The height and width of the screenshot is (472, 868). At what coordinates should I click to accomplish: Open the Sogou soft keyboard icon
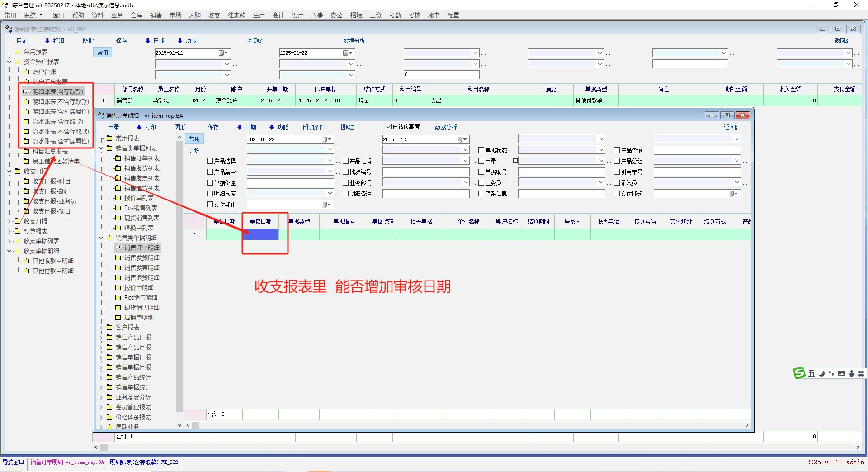[x=841, y=373]
